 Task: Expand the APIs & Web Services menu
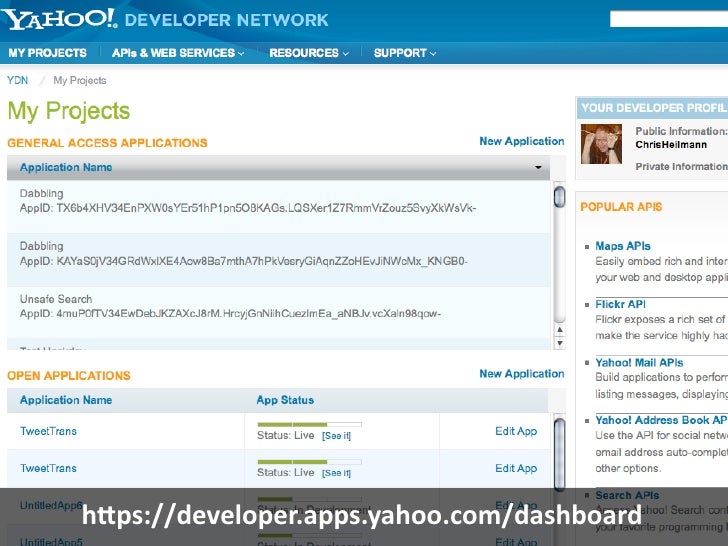coord(178,53)
